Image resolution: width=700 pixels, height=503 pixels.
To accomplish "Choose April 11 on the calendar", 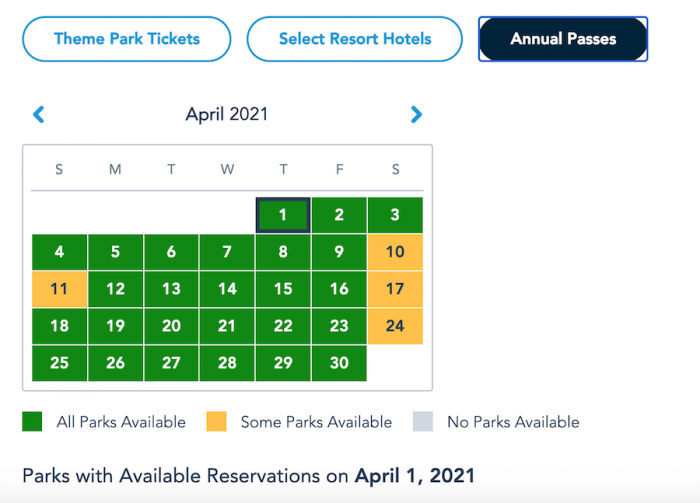I will tap(59, 289).
